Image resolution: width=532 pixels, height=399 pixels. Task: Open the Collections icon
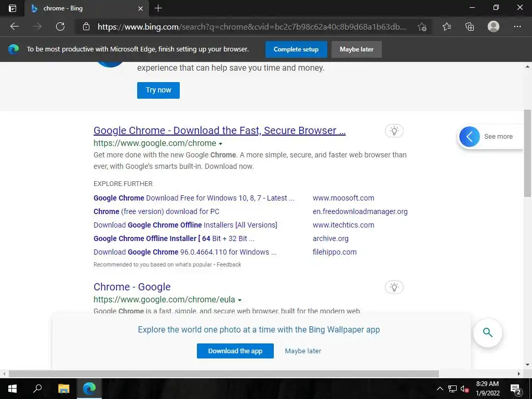(x=470, y=26)
